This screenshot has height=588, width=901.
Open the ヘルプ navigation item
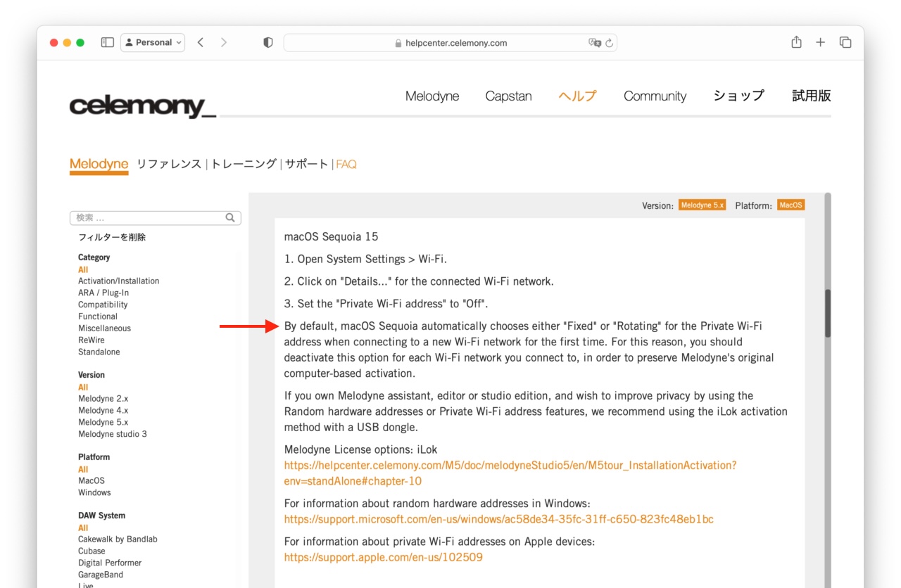[x=577, y=96]
